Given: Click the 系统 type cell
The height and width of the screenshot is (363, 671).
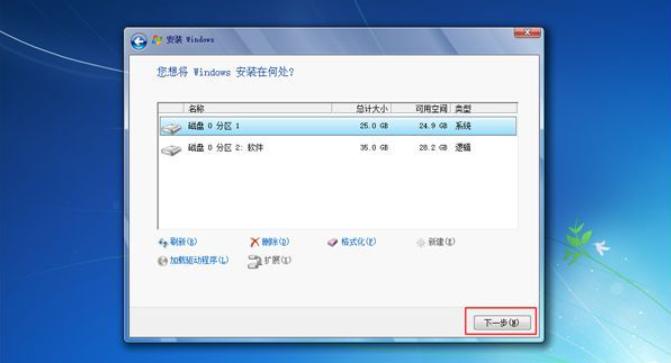Looking at the screenshot, I should [463, 126].
